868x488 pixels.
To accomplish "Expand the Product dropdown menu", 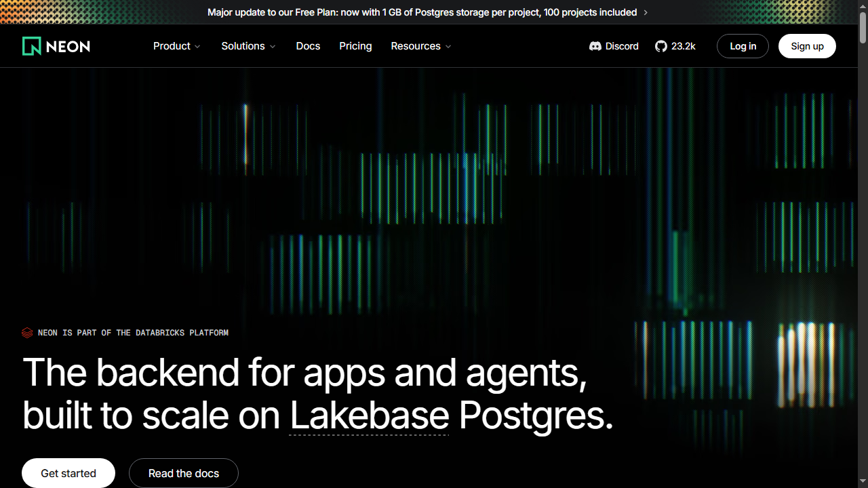I will coord(176,46).
